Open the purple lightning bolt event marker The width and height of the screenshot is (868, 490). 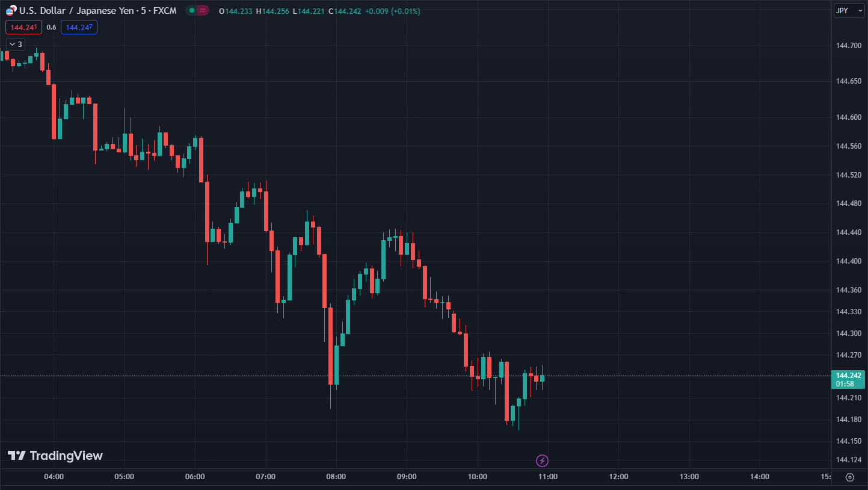(542, 461)
